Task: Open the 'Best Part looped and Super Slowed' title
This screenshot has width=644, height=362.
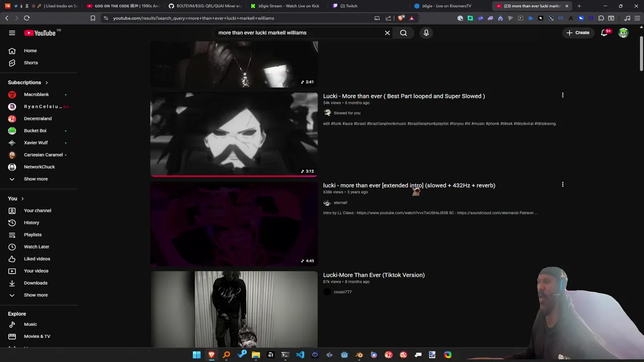Action: pyautogui.click(x=404, y=96)
